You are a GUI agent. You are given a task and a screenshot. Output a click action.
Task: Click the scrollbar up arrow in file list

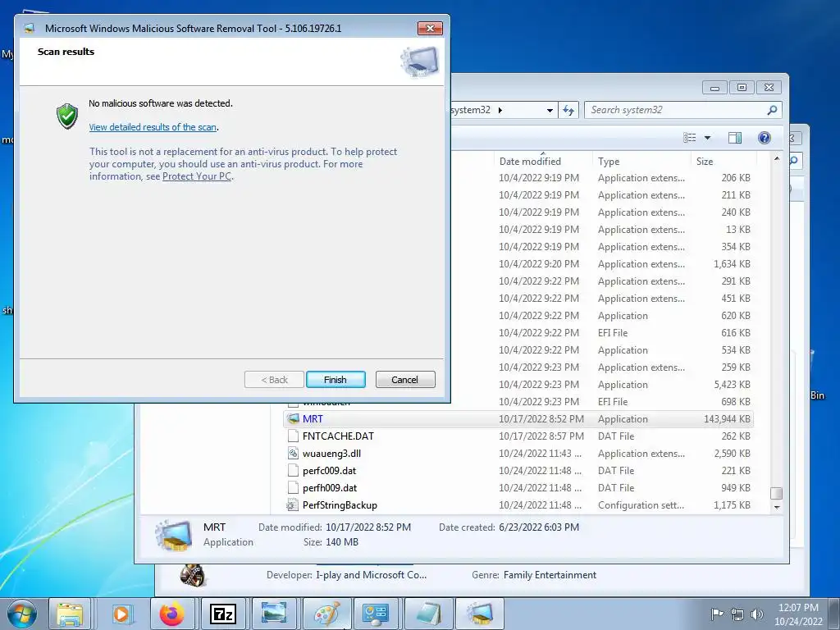tap(777, 158)
